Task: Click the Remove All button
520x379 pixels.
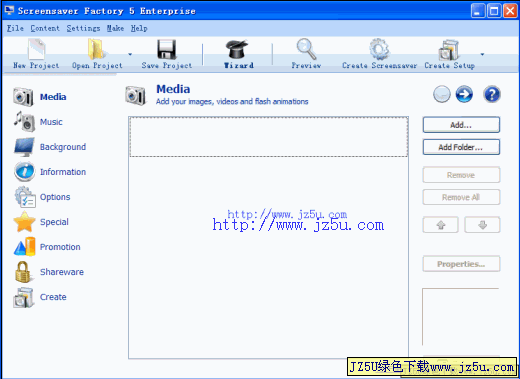Action: pyautogui.click(x=461, y=197)
